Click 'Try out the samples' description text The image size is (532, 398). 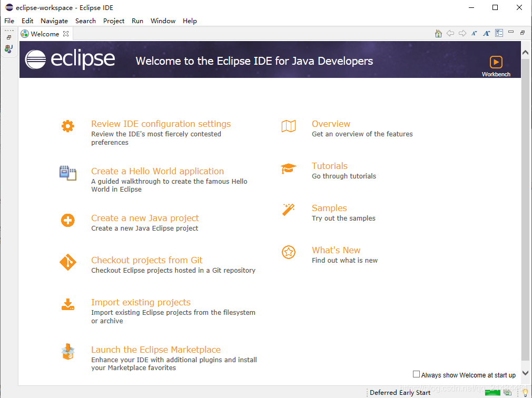click(x=343, y=218)
